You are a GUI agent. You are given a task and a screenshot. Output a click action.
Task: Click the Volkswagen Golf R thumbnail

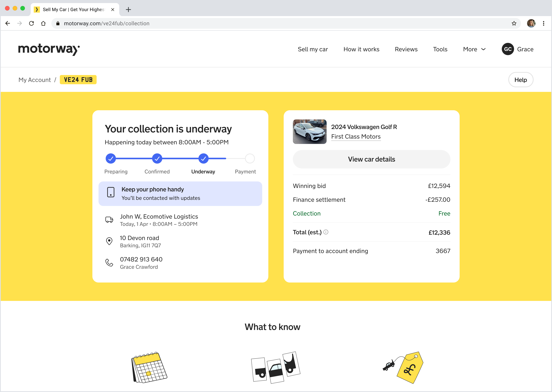click(x=310, y=131)
